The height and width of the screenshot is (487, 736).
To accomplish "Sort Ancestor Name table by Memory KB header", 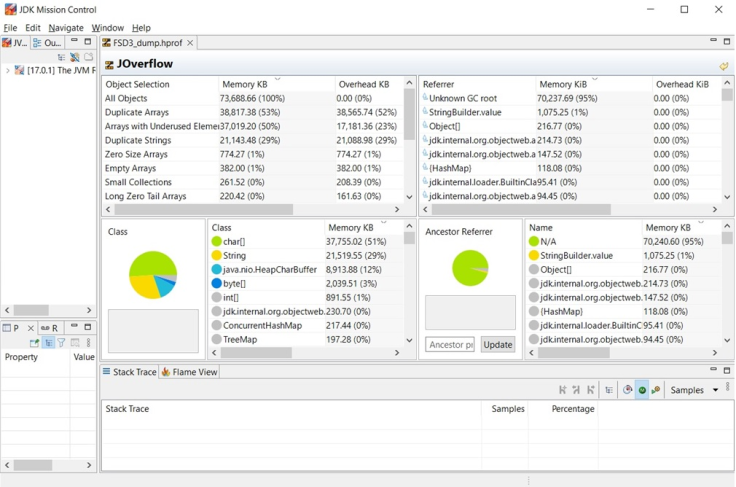I will pyautogui.click(x=681, y=228).
